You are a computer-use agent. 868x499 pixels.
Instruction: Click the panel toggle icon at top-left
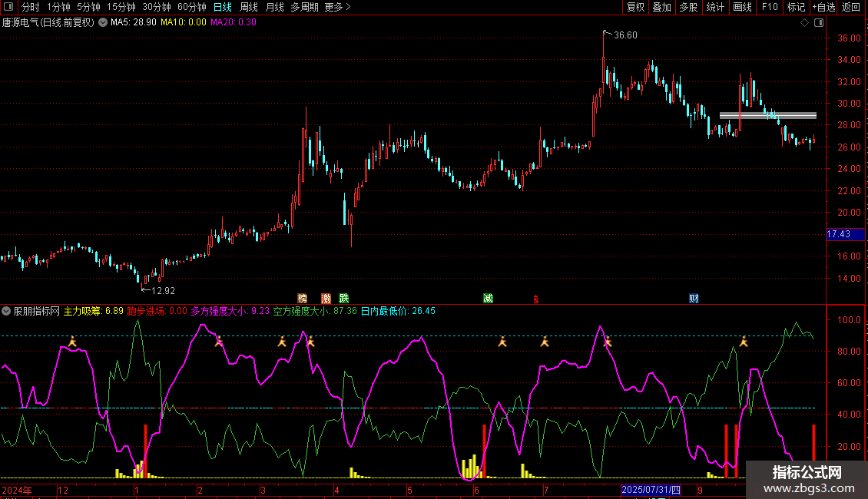point(8,7)
